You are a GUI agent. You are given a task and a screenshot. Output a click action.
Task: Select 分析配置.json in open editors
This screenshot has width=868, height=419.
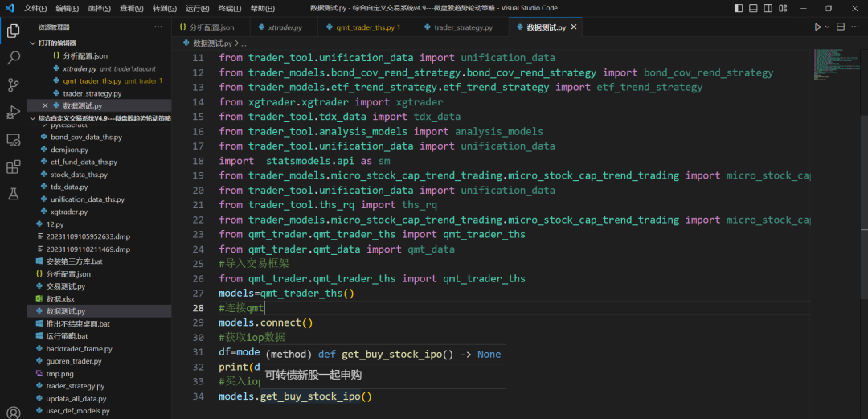coord(99,56)
